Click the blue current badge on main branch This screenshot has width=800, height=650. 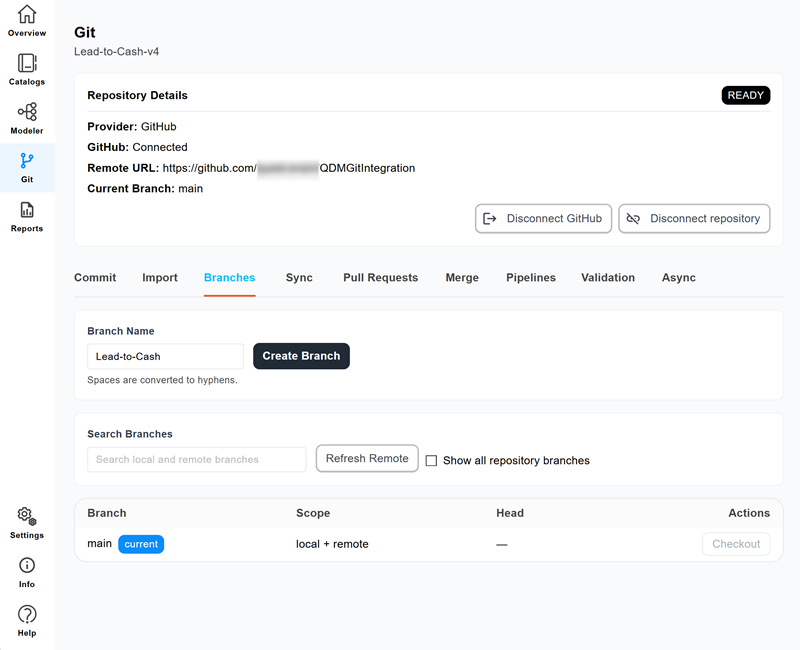(x=141, y=544)
